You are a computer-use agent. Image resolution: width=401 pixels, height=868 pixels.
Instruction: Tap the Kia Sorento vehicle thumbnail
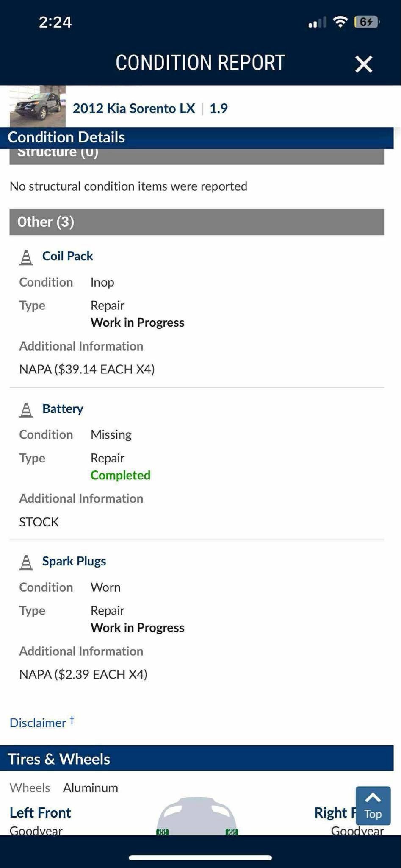click(x=38, y=106)
